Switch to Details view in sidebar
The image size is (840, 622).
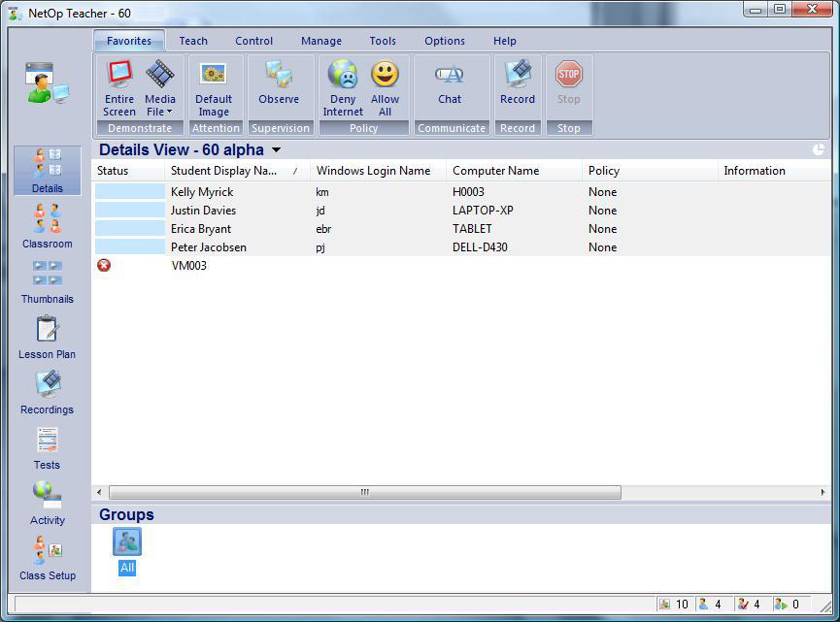[48, 171]
